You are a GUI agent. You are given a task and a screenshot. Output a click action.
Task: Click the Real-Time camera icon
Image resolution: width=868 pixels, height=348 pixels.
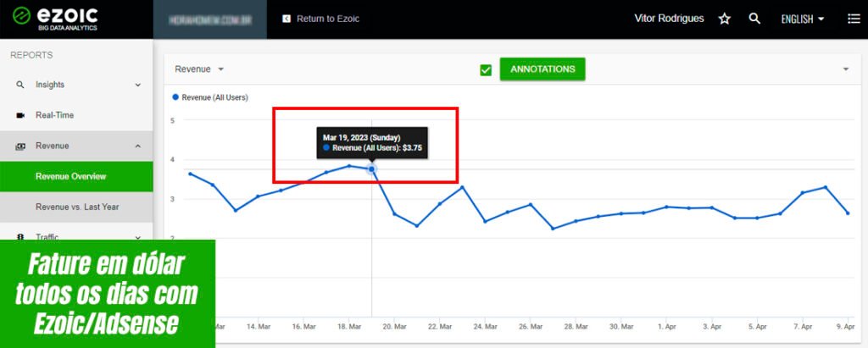20,115
